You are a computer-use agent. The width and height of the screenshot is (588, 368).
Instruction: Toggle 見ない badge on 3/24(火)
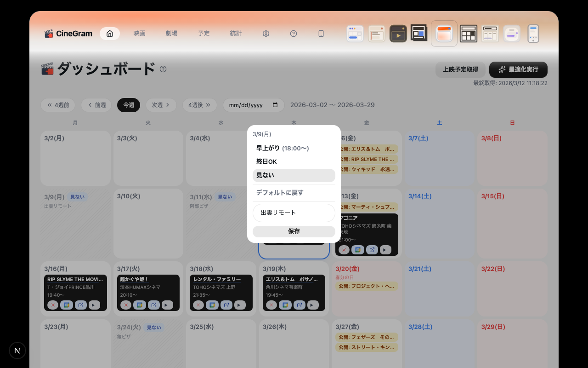pos(154,328)
